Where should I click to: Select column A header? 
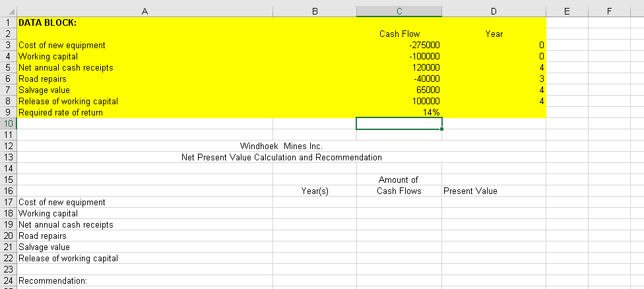[x=145, y=11]
